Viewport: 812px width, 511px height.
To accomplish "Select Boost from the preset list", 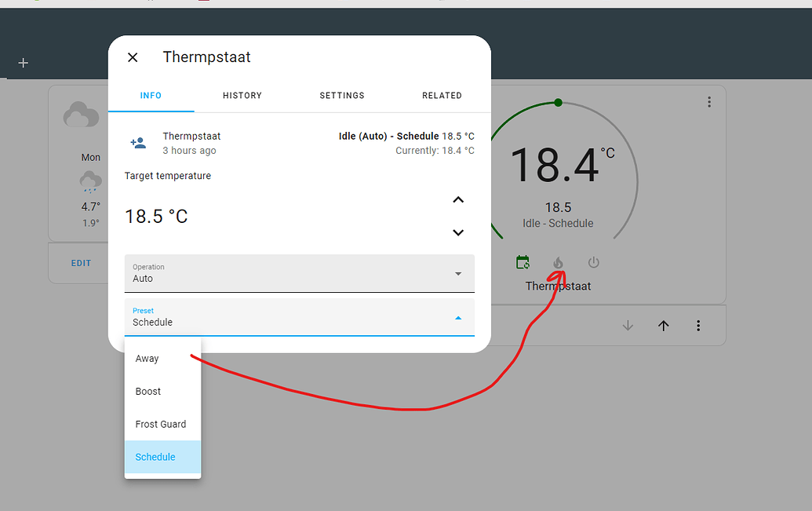I will coord(148,391).
